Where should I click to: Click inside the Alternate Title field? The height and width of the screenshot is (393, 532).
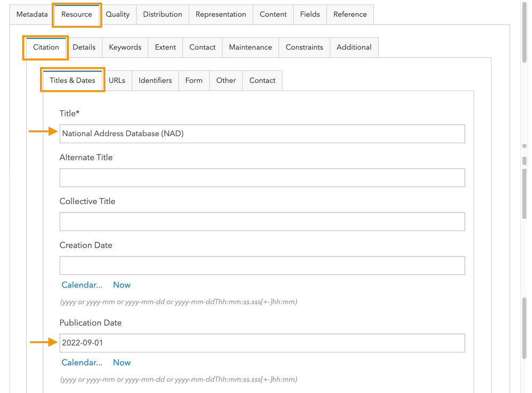(262, 177)
